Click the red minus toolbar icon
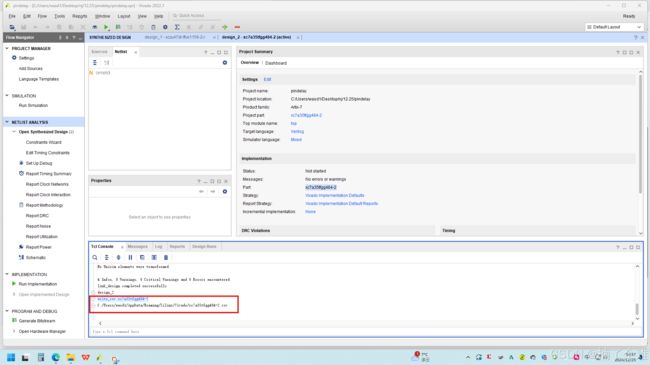650x365 pixels. click(237, 27)
